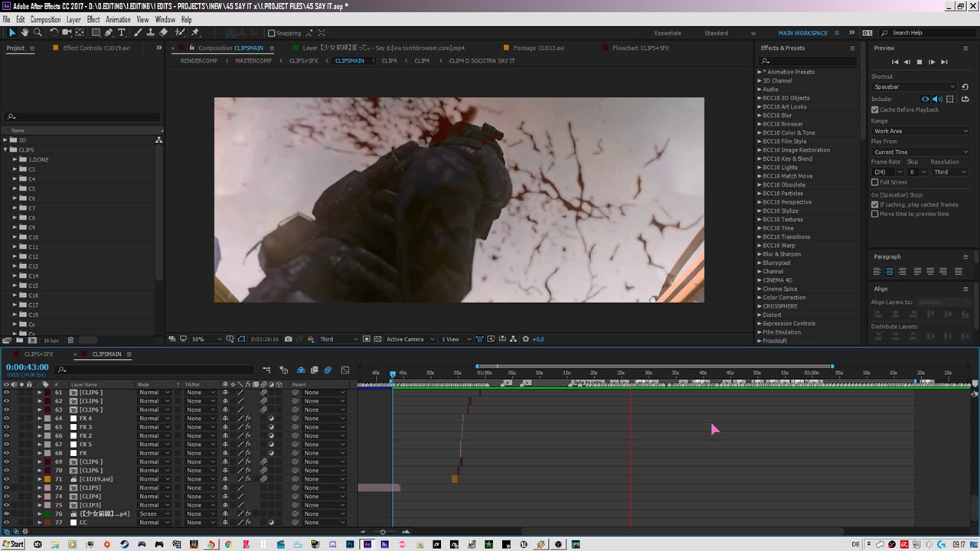Enable Full Screen preview checkbox
Image resolution: width=980 pixels, height=551 pixels.
(875, 182)
